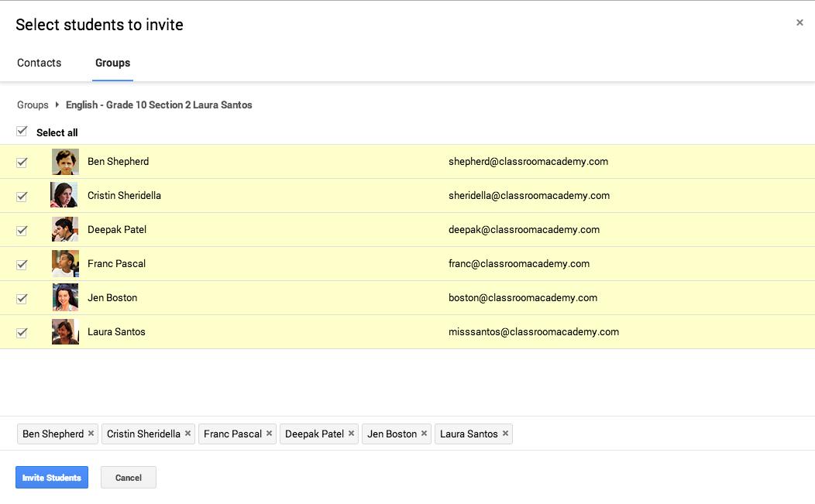
Task: Toggle Laura Santos row checkbox
Action: coord(22,332)
